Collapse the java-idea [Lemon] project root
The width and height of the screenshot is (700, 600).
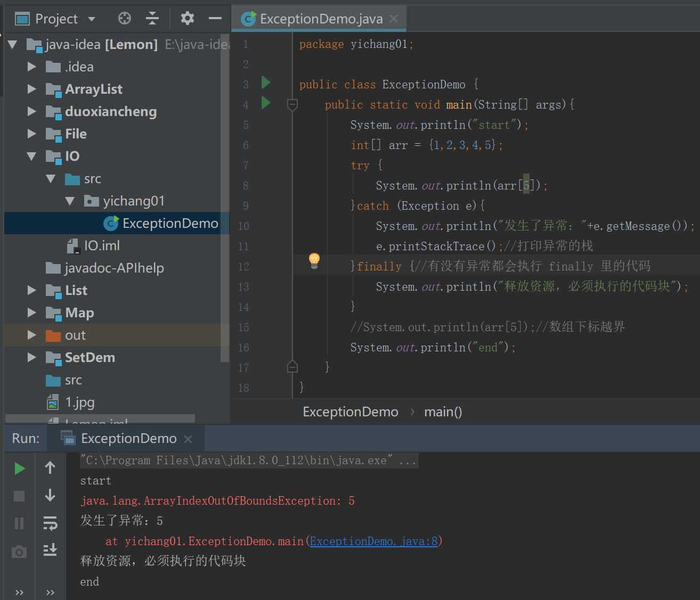click(13, 44)
